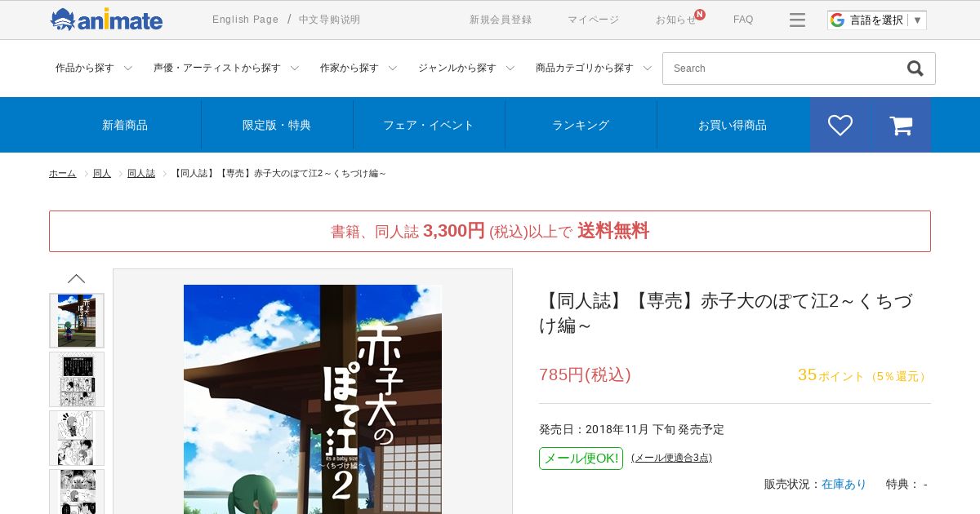
Task: Click the main product cover image
Action: [313, 399]
